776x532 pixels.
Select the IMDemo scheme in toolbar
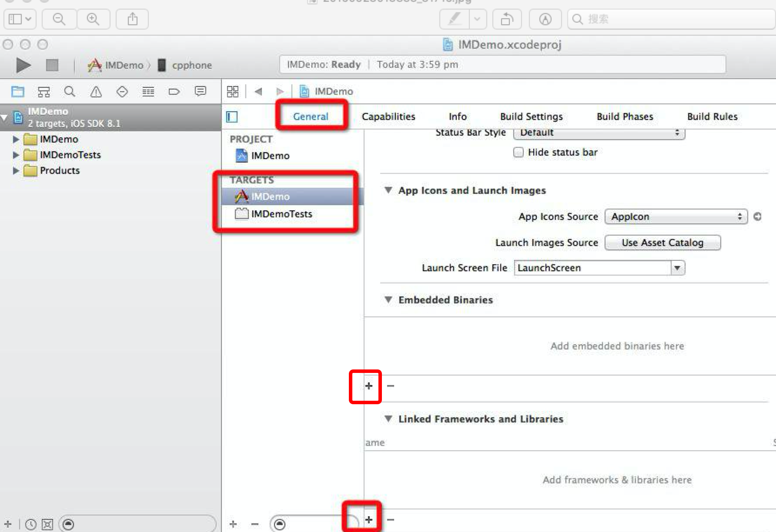pyautogui.click(x=116, y=65)
